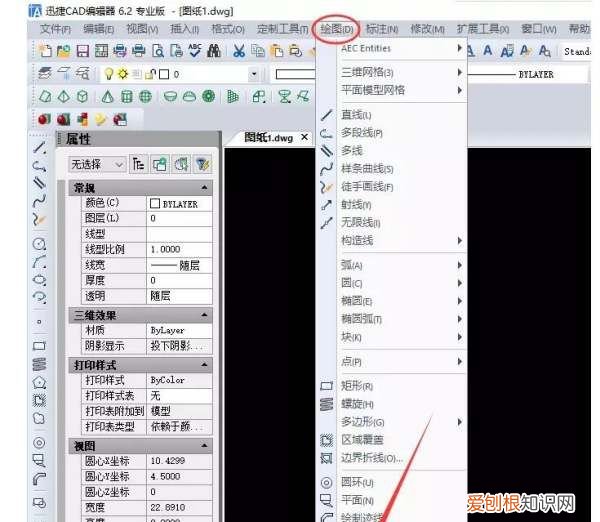
Task: Click the Open file icon
Action: pyautogui.click(x=64, y=51)
